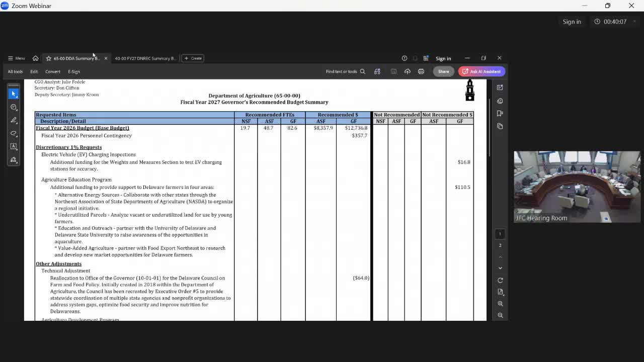Screen dimensions: 644x362
Task: Star the 65-00 DDA Summary tab
Action: tap(48, 58)
